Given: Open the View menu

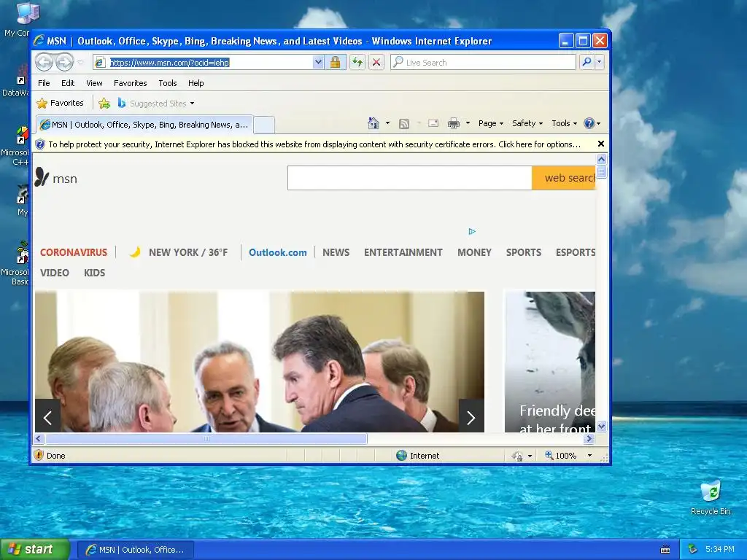Looking at the screenshot, I should [94, 83].
